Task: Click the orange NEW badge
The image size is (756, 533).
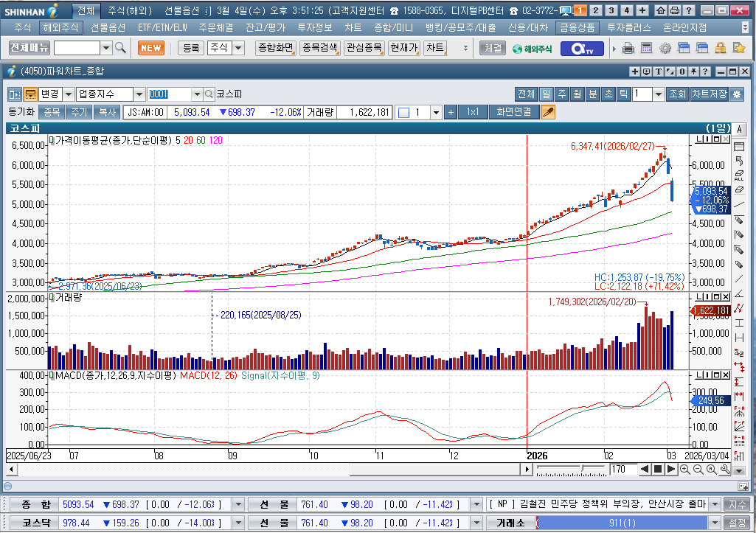Action: pyautogui.click(x=151, y=48)
